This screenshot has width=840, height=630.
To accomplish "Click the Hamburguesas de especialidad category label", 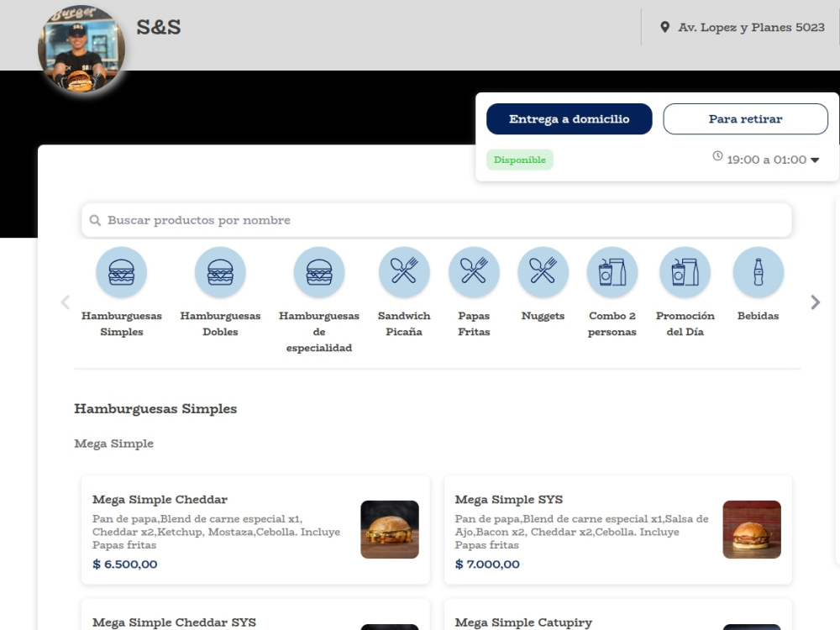I will tap(319, 332).
